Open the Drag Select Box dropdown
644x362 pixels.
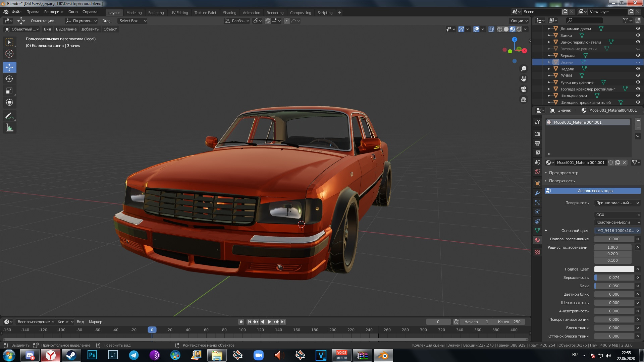133,21
